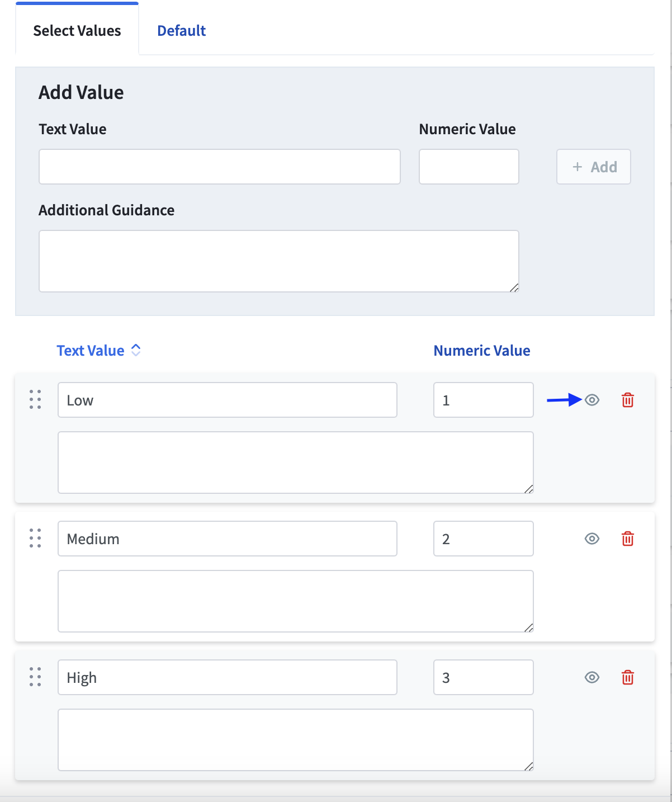Screen dimensions: 672x802
Task: Click the Add Value heading
Action: point(81,92)
